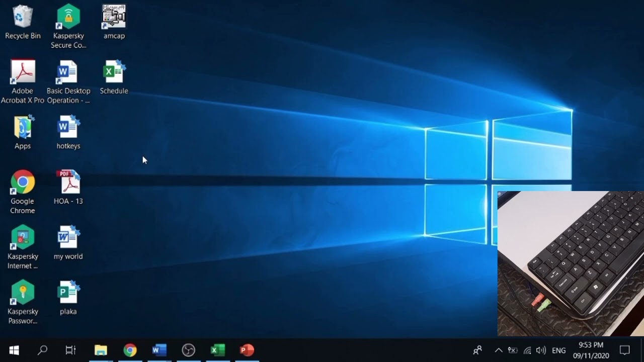Switch to OBS Studio in the taskbar
644x362 pixels.
(188, 350)
